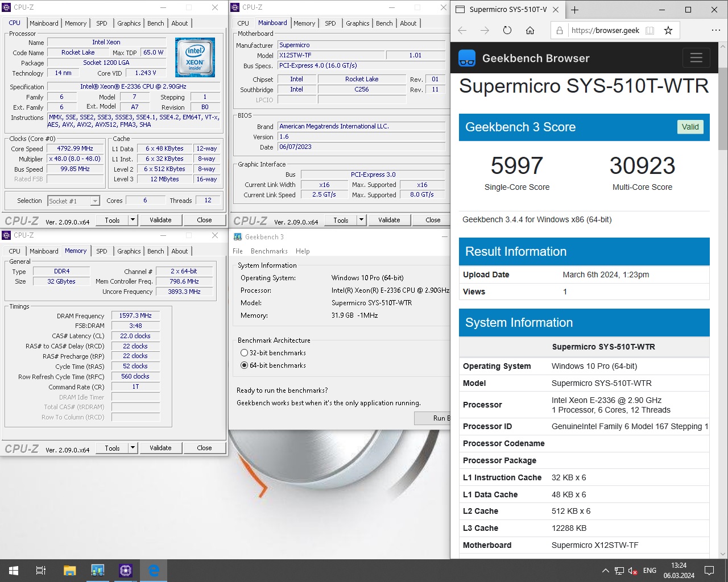
Task: Click the Code Name Rocket Lake field
Action: pyautogui.click(x=78, y=52)
